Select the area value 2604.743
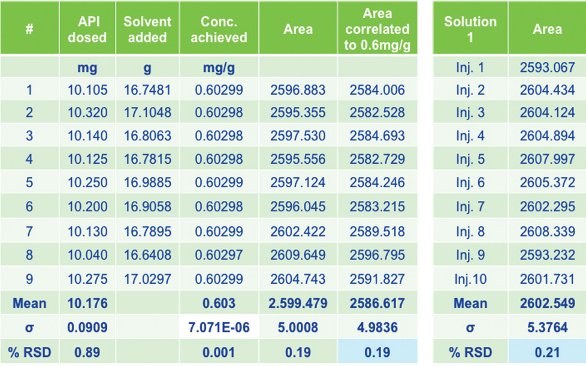The height and width of the screenshot is (366, 586). tap(298, 279)
